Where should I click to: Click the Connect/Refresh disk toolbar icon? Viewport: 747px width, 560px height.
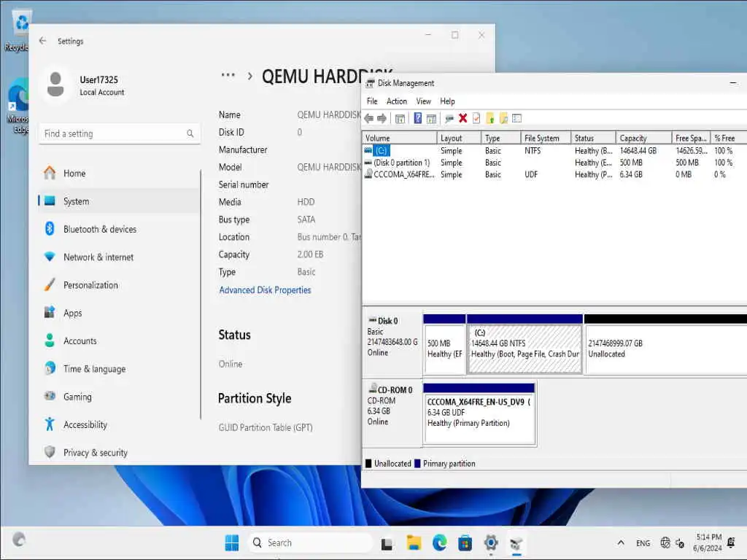[449, 119]
